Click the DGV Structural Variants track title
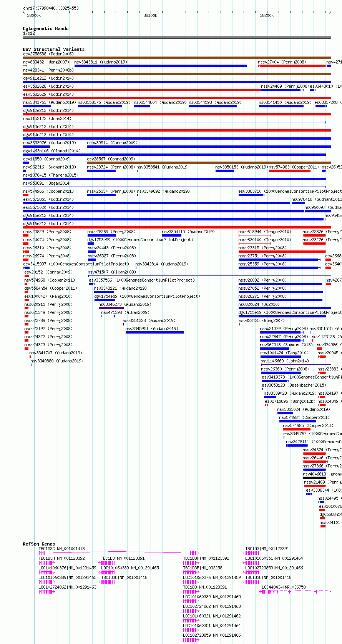342x644 pixels. [x=54, y=49]
